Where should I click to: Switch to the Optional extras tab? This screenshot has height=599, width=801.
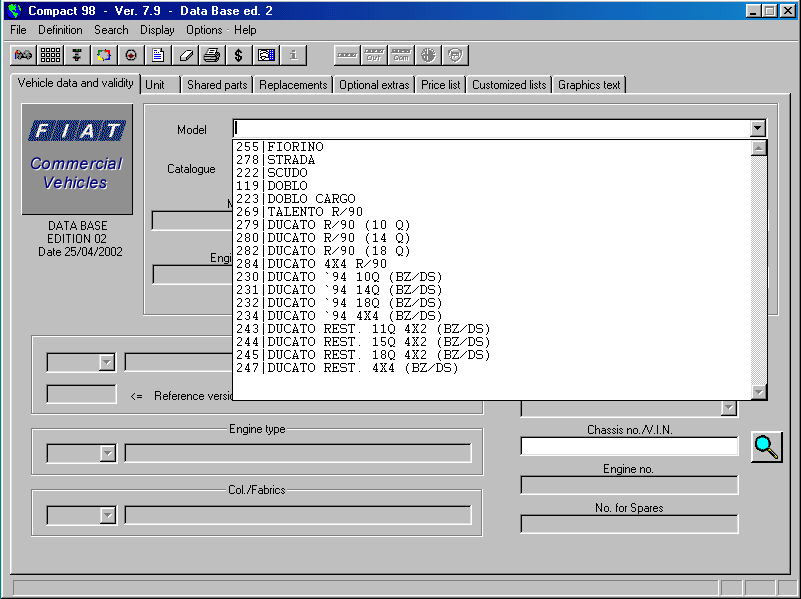[x=374, y=85]
